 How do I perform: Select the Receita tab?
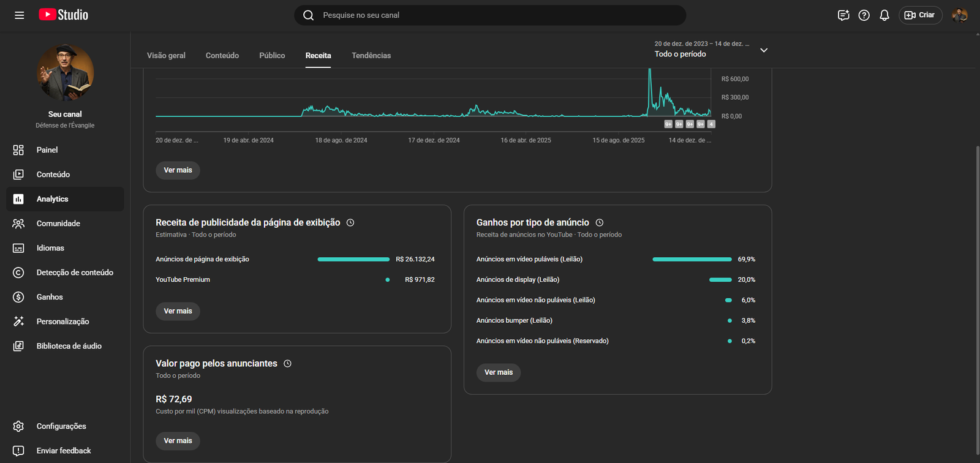pyautogui.click(x=318, y=56)
